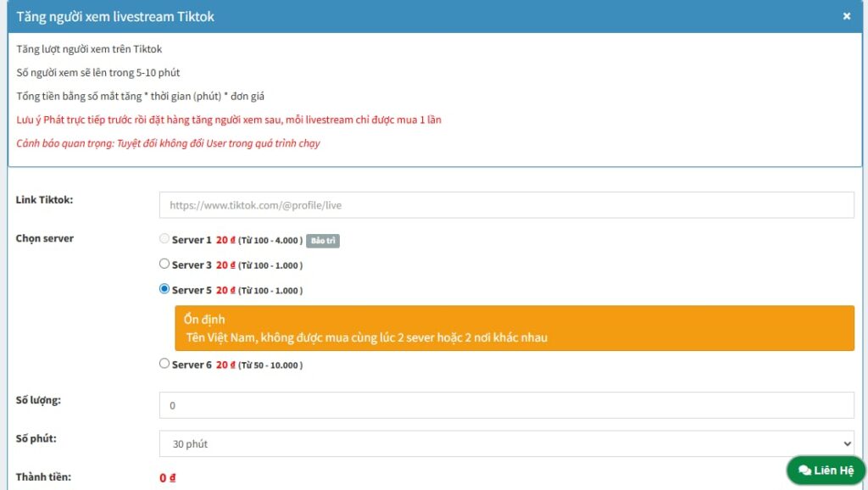868x490 pixels.
Task: Click the orange Ổn định server notice
Action: pyautogui.click(x=515, y=328)
